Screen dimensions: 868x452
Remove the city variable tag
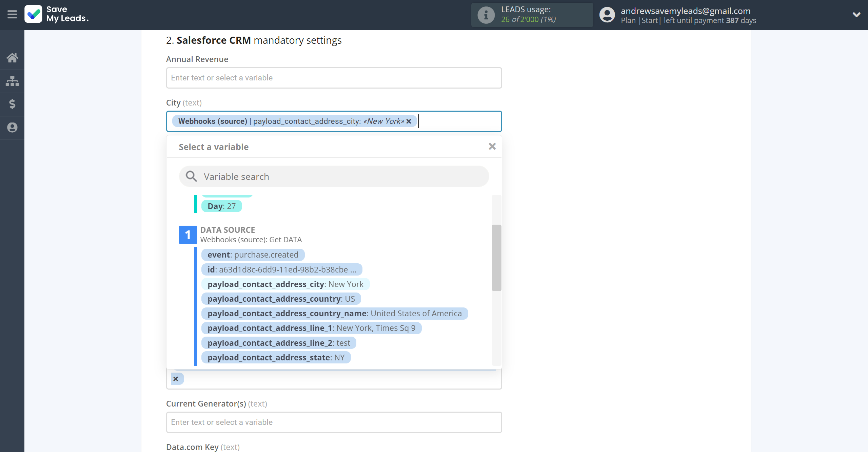(409, 121)
